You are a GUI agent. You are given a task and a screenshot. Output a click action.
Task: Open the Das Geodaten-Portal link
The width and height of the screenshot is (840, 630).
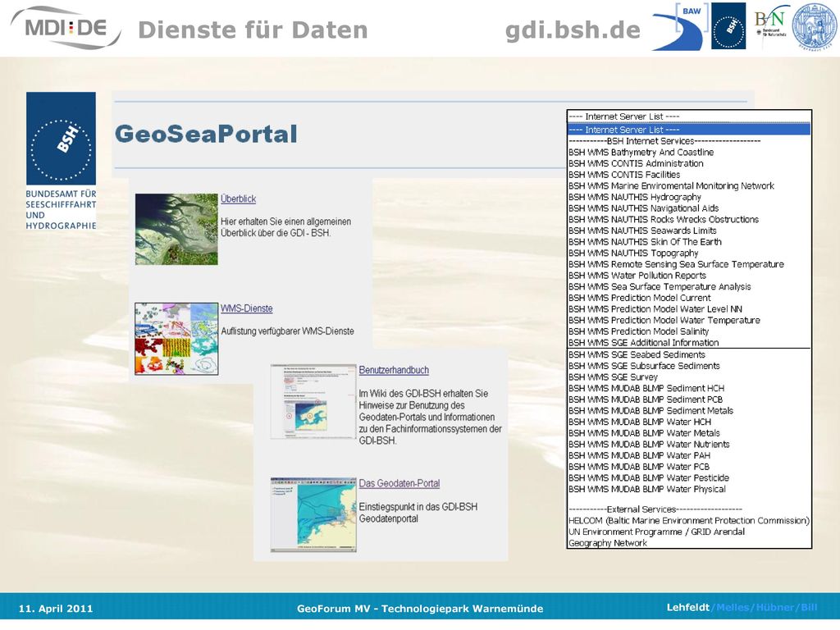click(399, 483)
